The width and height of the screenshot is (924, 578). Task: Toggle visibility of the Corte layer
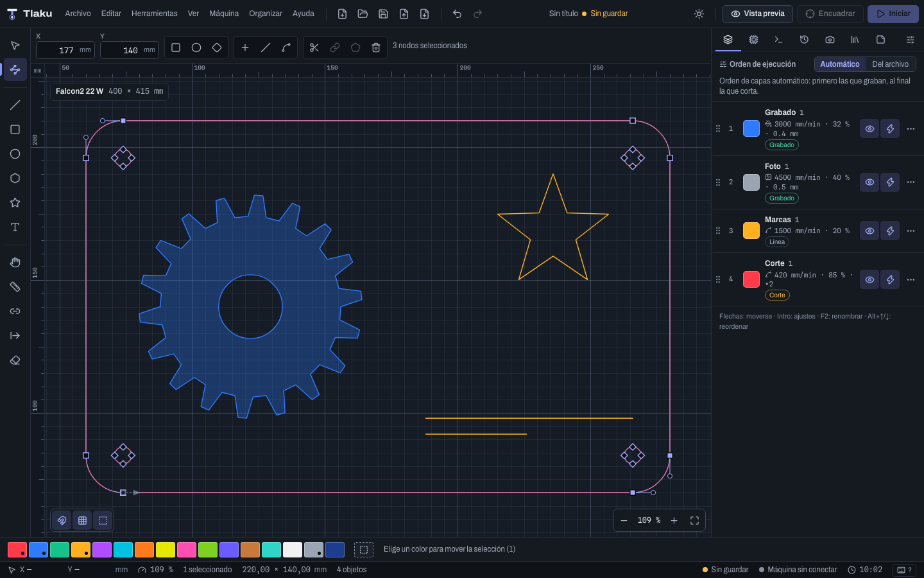click(869, 280)
